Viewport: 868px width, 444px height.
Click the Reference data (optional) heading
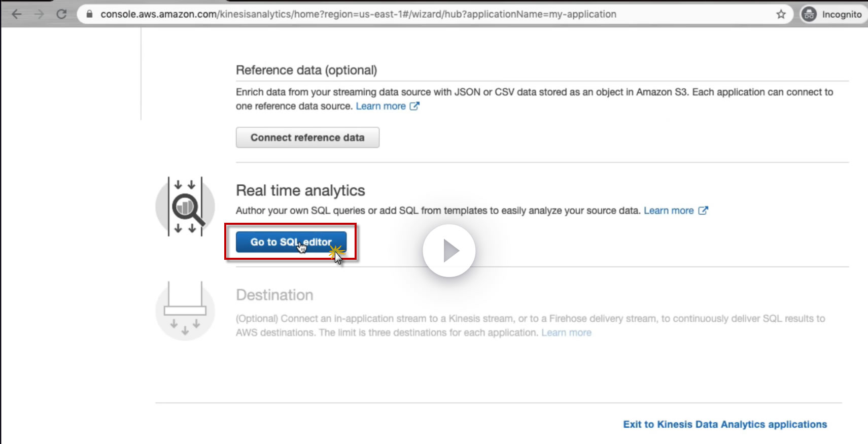[306, 70]
